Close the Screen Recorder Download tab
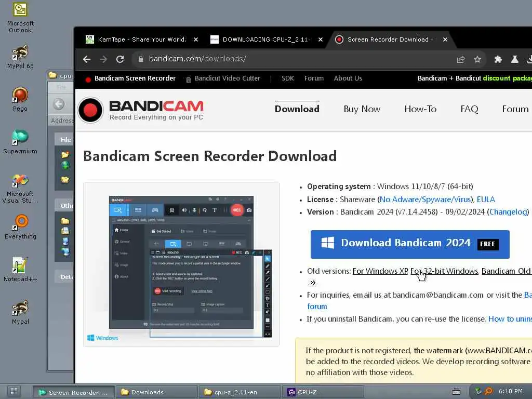 point(445,39)
